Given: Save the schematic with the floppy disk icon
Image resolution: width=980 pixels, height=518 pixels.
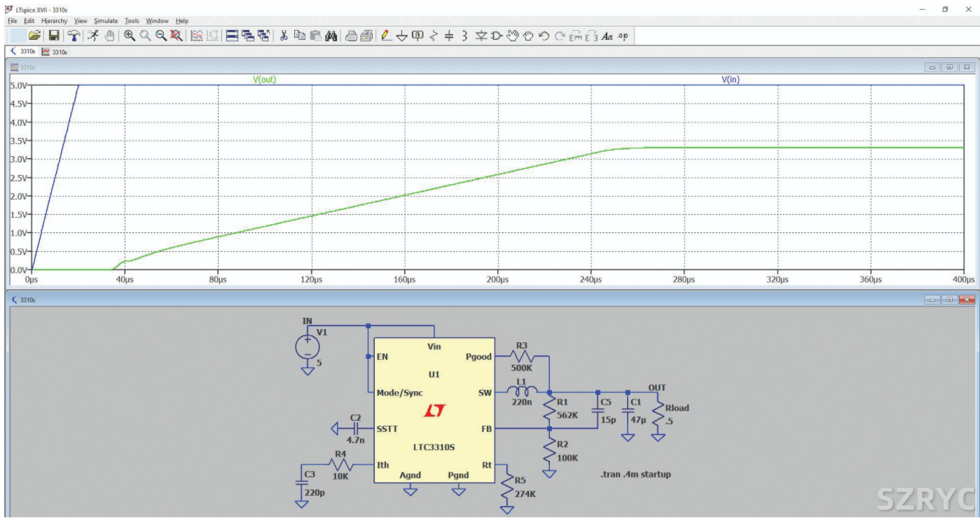Looking at the screenshot, I should [x=53, y=36].
